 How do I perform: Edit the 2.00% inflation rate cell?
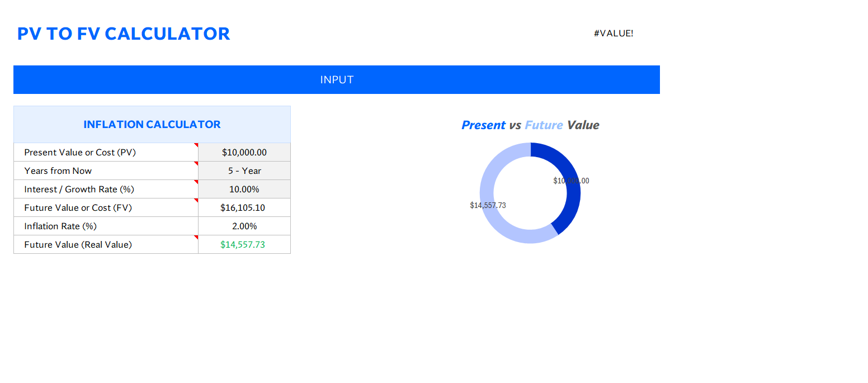(x=244, y=226)
